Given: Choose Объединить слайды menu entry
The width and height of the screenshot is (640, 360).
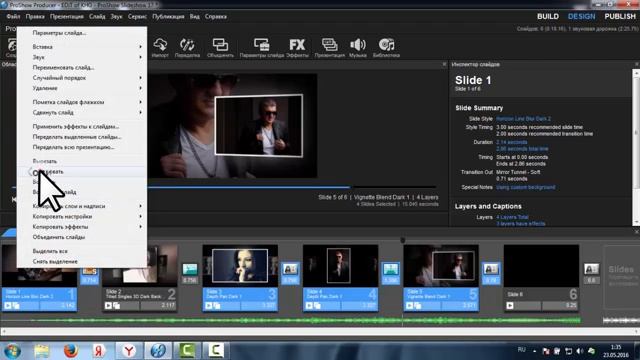Looking at the screenshot, I should (x=82, y=237).
